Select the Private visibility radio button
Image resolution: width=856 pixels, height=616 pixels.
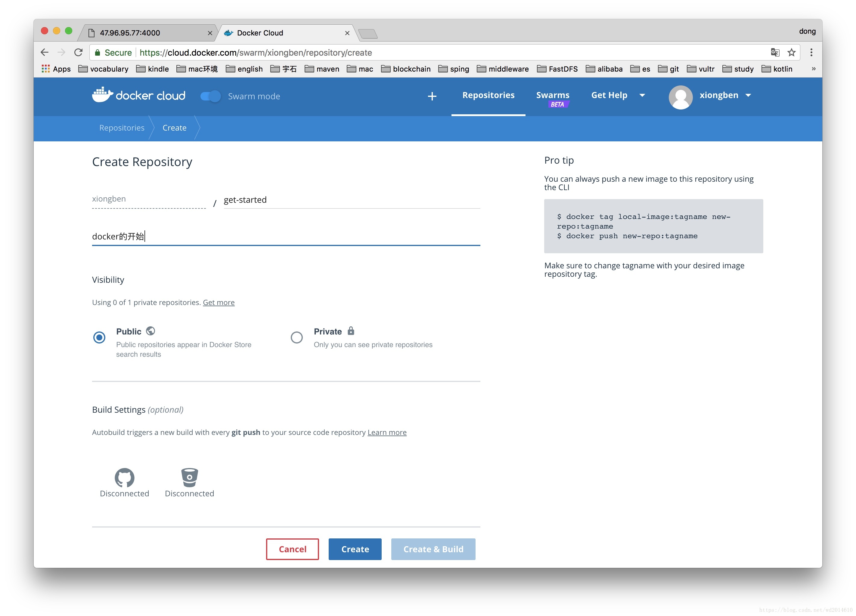click(x=297, y=337)
